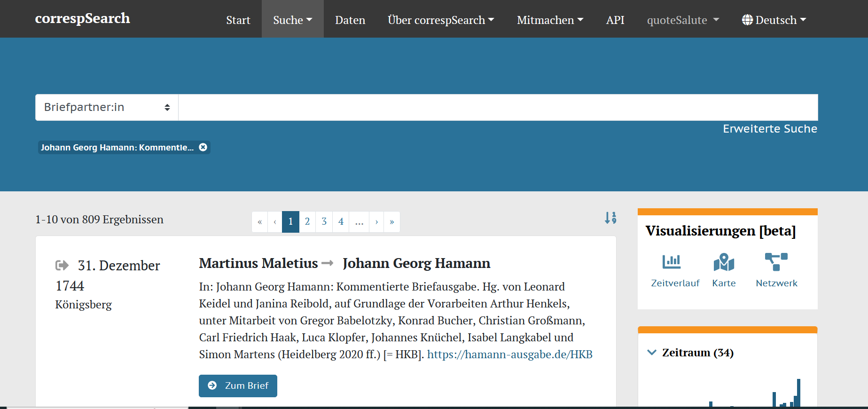
Task: Remove the Johann Georg Hamann filter tag
Action: pos(203,147)
